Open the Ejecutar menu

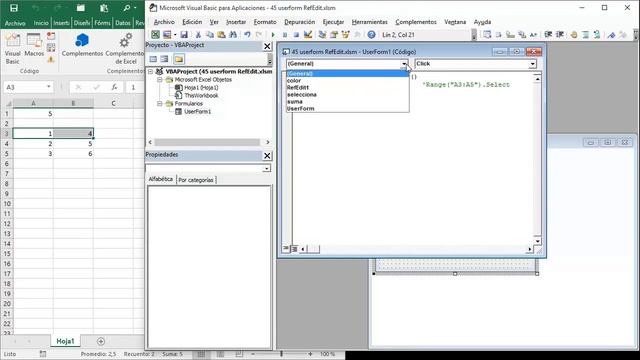pyautogui.click(x=333, y=22)
